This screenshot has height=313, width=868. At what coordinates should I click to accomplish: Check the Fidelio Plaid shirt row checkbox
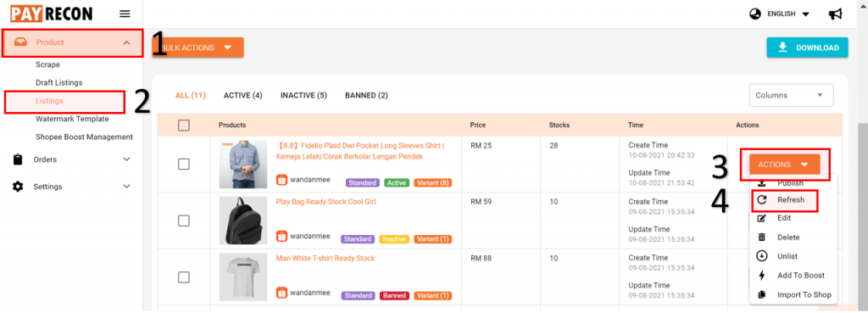(184, 165)
